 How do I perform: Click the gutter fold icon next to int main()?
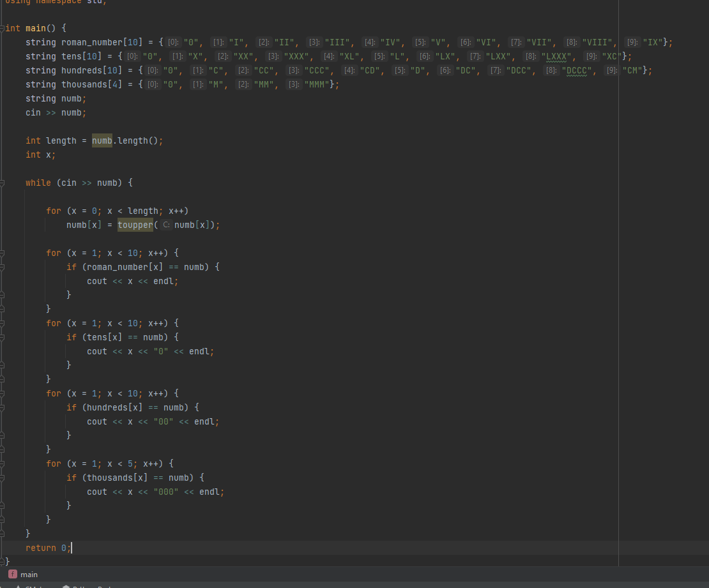click(x=3, y=28)
